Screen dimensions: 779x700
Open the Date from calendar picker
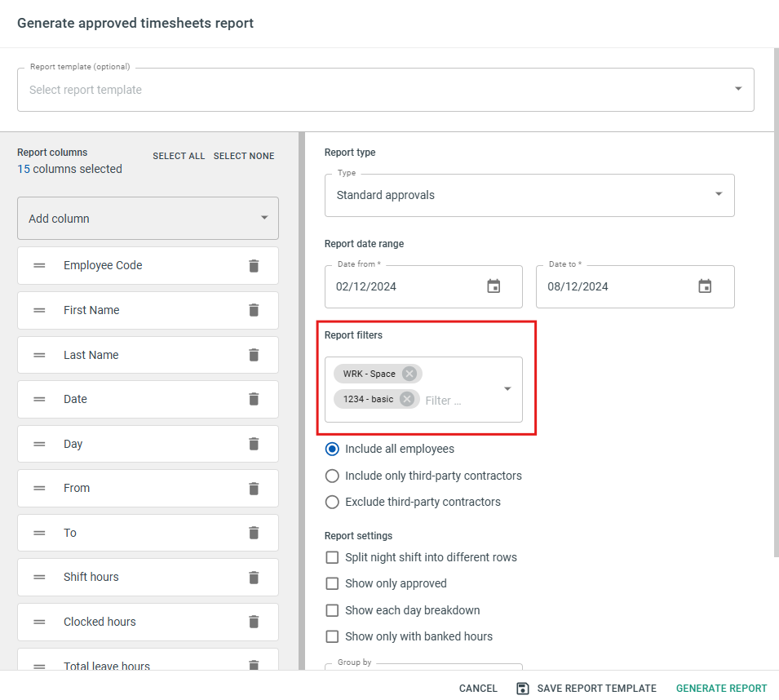click(494, 286)
